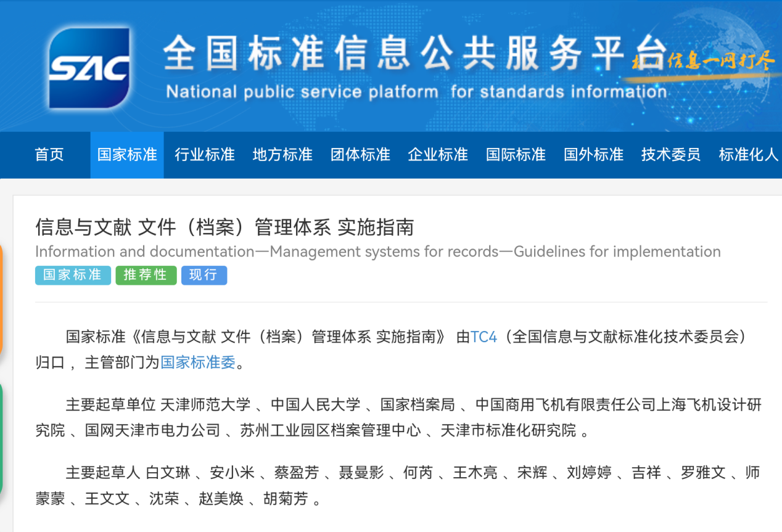This screenshot has width=782, height=532.
Task: Click the TC4 committee link
Action: coord(484,337)
